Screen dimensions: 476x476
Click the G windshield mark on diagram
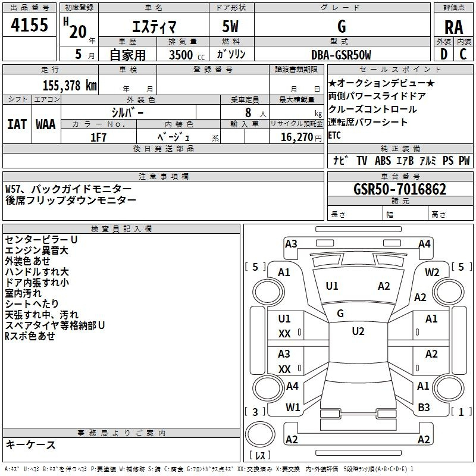tap(340, 314)
